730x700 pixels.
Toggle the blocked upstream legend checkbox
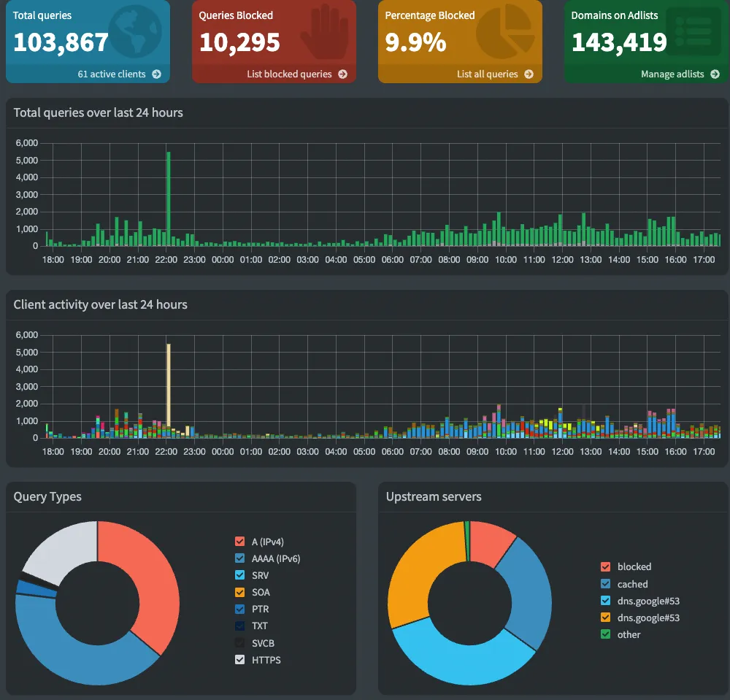(605, 566)
